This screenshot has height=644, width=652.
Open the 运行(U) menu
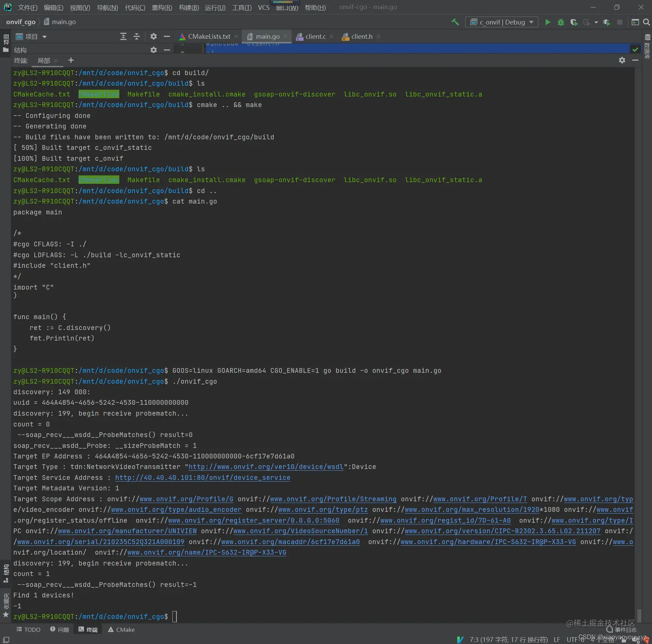215,8
